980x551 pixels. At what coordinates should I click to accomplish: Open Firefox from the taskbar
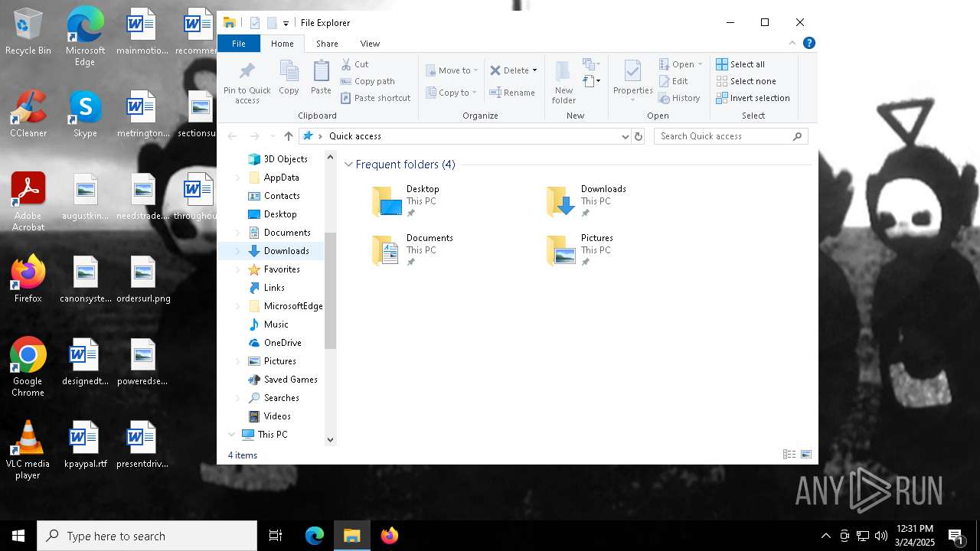point(390,536)
